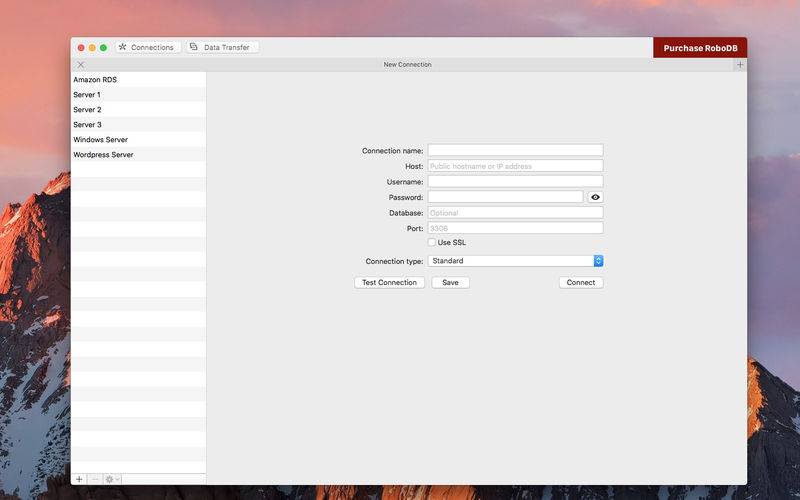The width and height of the screenshot is (800, 500).
Task: Click into the Host input field
Action: point(515,166)
